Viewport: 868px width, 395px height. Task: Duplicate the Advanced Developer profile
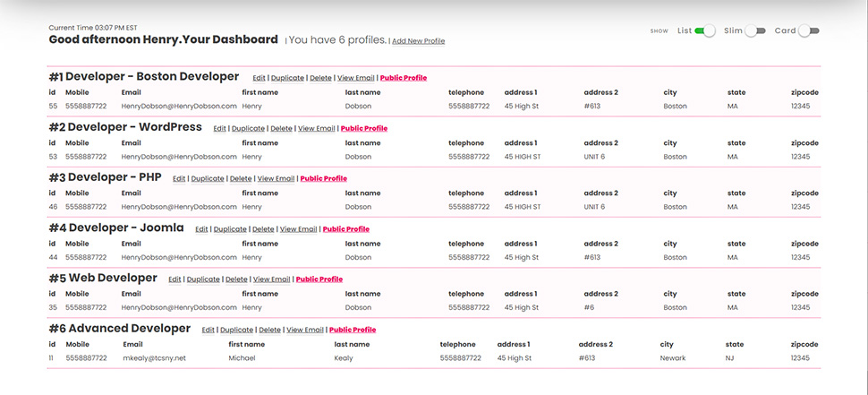pyautogui.click(x=237, y=330)
